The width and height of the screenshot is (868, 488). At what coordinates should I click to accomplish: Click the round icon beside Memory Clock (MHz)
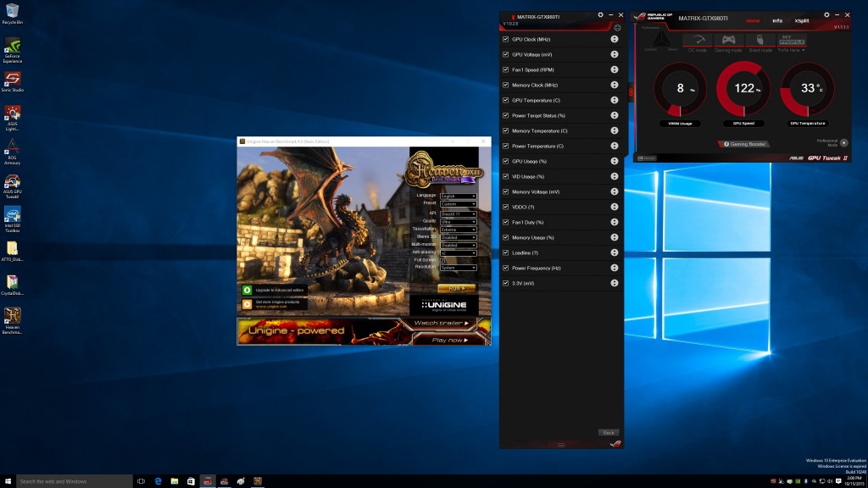pyautogui.click(x=615, y=85)
